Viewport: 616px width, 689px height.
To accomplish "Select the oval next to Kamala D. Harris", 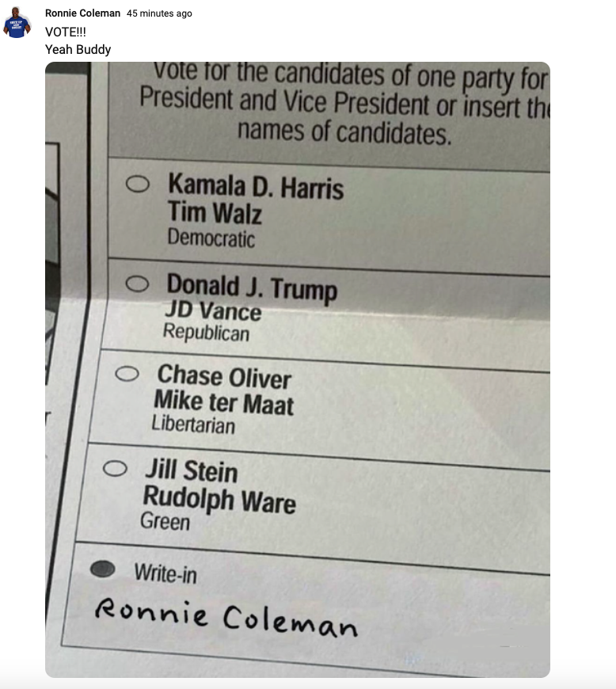I will click(x=138, y=184).
